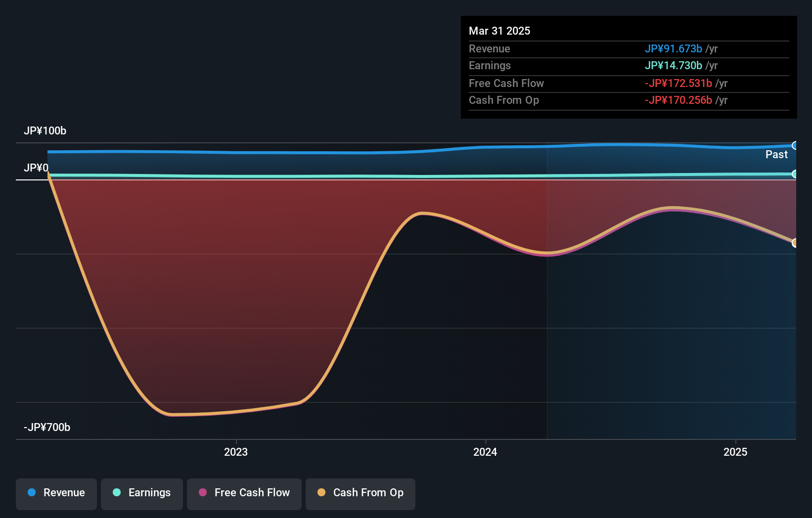Viewport: 812px width, 518px height.
Task: Toggle the Cash From Op series in the legend
Action: pyautogui.click(x=361, y=494)
